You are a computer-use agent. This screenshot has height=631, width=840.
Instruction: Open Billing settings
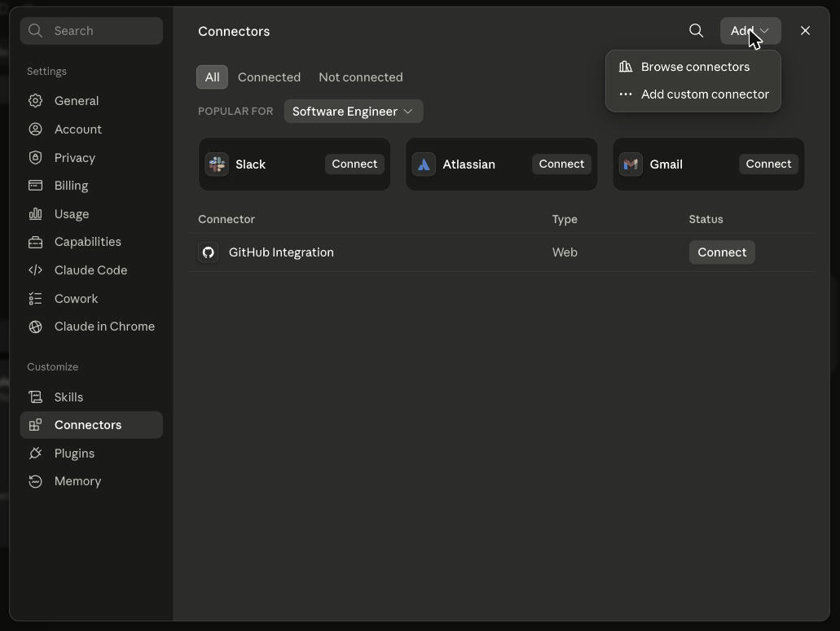[91, 185]
